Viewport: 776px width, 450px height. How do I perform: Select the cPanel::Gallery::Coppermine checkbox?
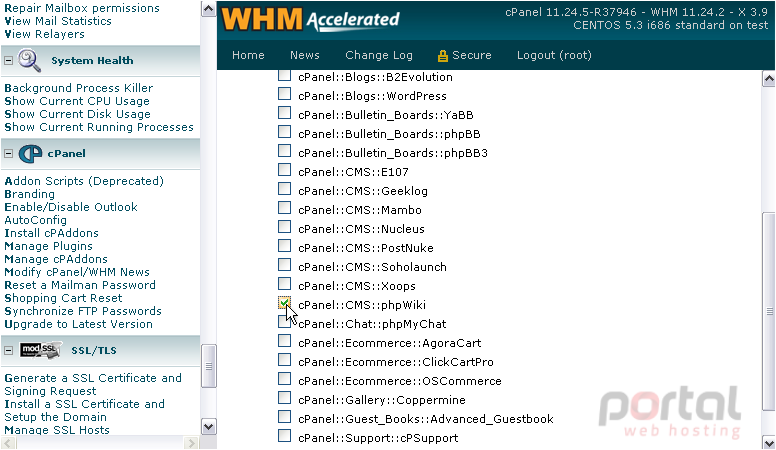(x=284, y=398)
